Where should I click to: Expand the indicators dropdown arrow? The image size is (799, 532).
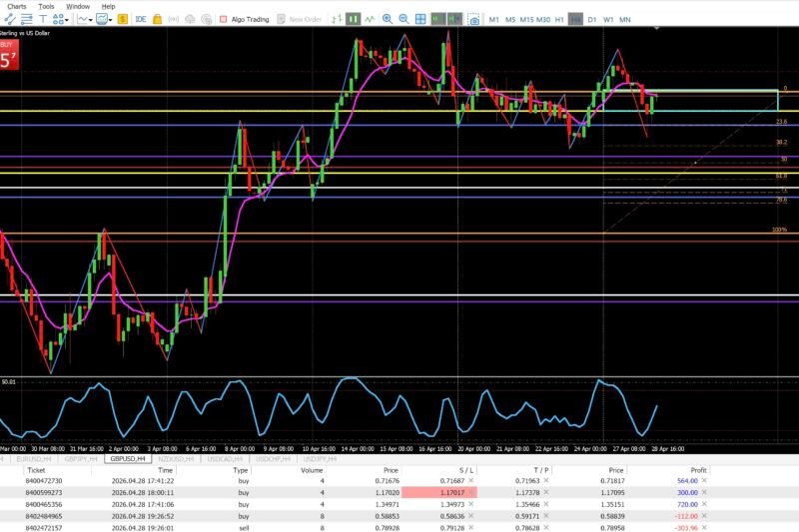91,20
